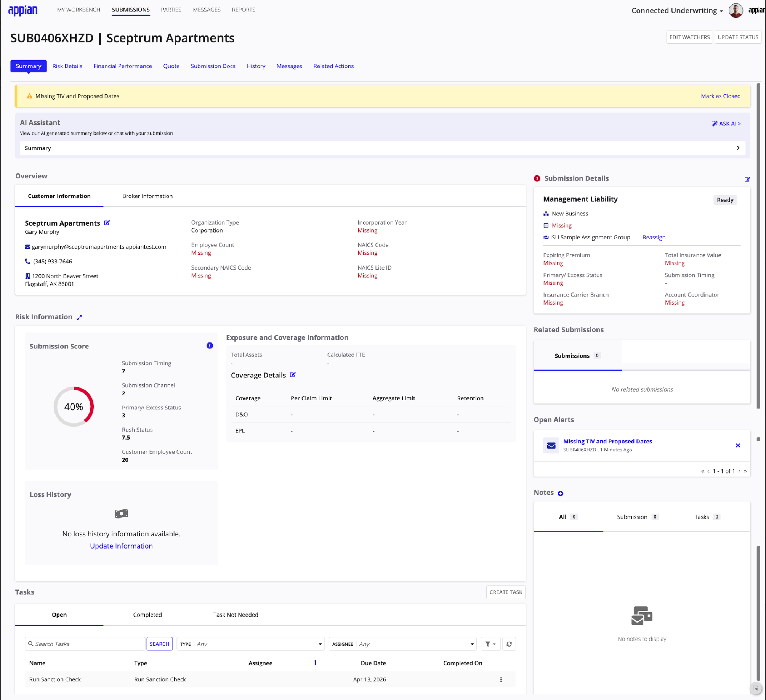Viewport: 766px width, 700px height.
Task: Open REPORTS in top navigation
Action: (244, 10)
